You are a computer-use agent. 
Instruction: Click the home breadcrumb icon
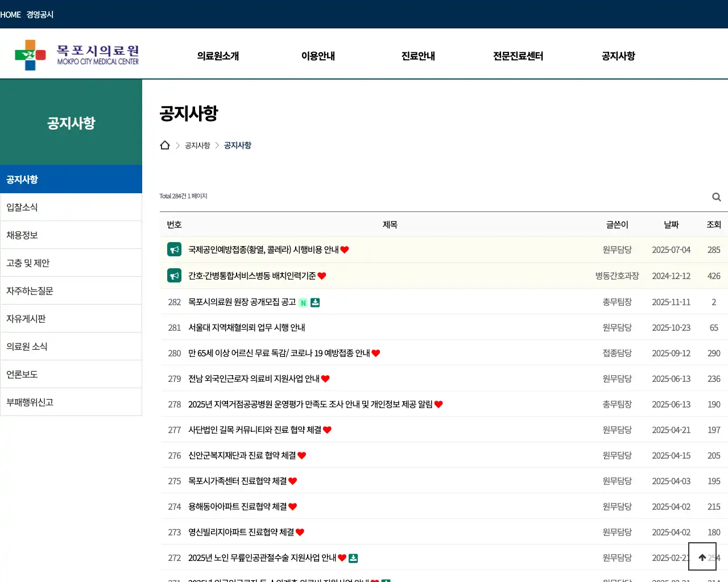(x=165, y=145)
